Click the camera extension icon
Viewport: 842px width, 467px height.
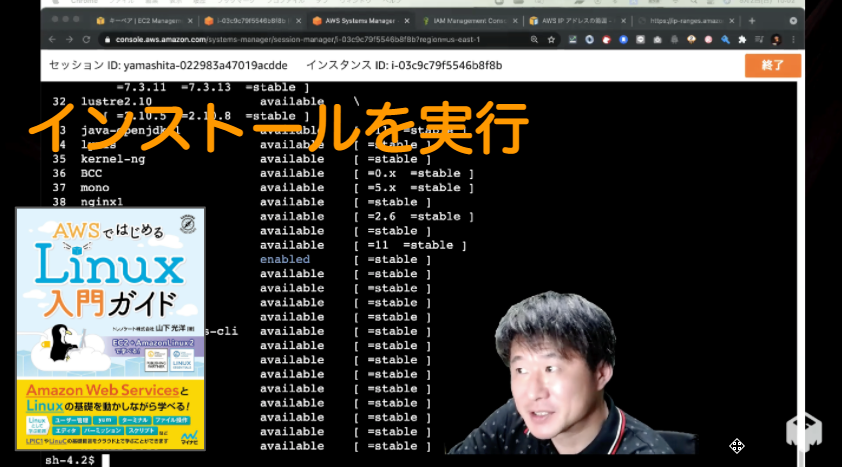[657, 39]
